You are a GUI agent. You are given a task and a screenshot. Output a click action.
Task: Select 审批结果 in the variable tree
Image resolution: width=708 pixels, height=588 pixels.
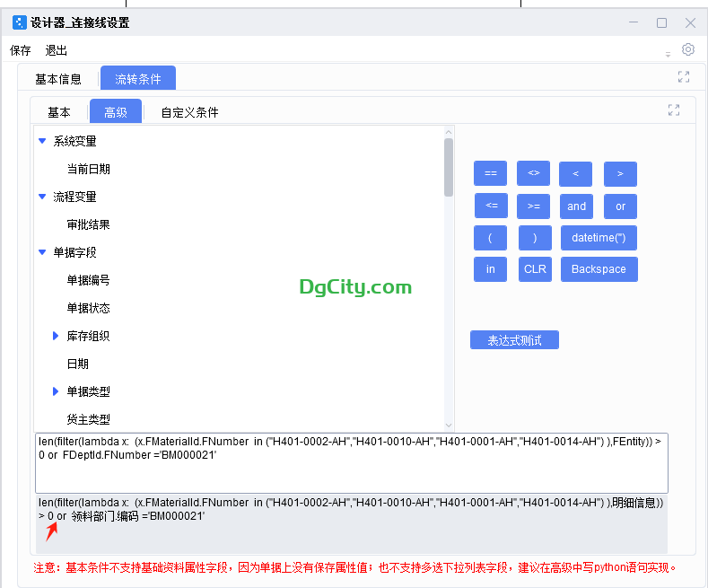[x=89, y=224]
